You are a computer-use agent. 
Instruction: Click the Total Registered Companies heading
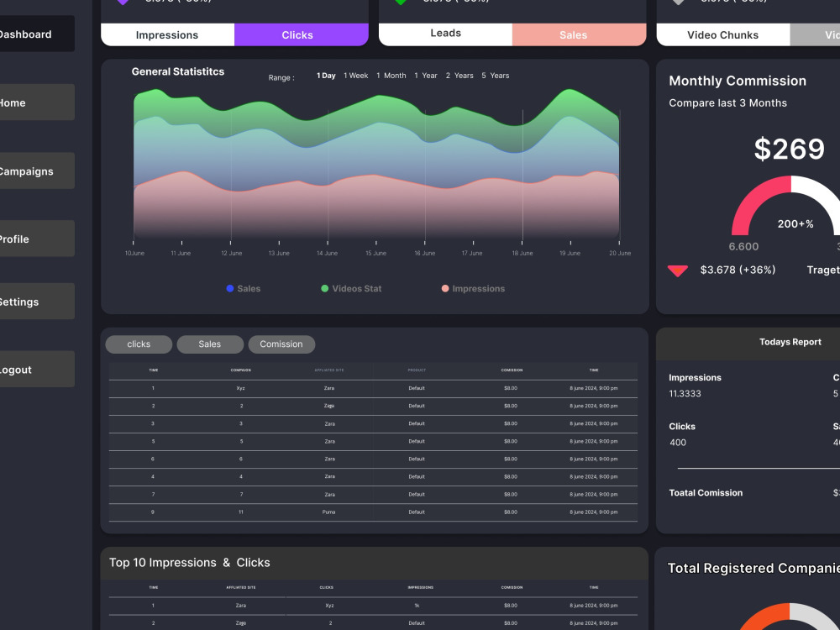point(753,569)
